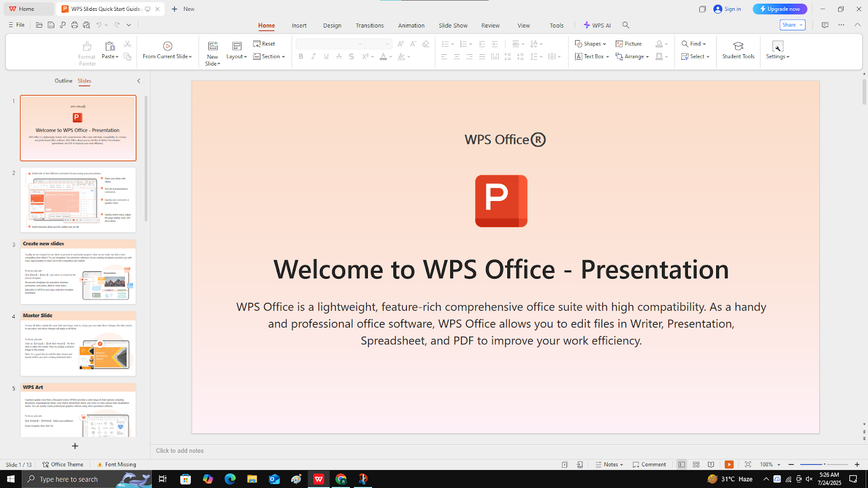This screenshot has width=868, height=488.
Task: Switch to Slide Sorter view in status bar
Action: [x=696, y=465]
